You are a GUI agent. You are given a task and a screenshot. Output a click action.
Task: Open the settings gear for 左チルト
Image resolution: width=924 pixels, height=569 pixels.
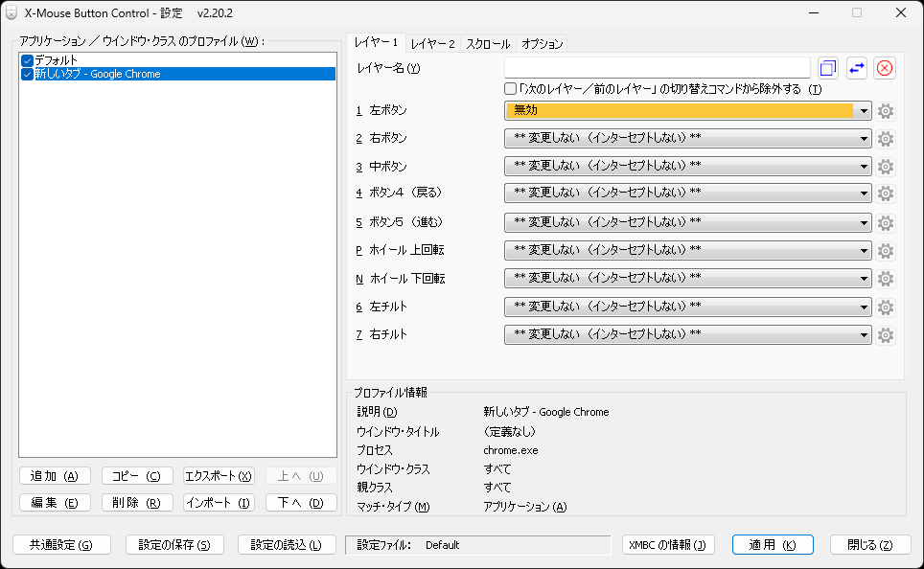click(x=885, y=307)
